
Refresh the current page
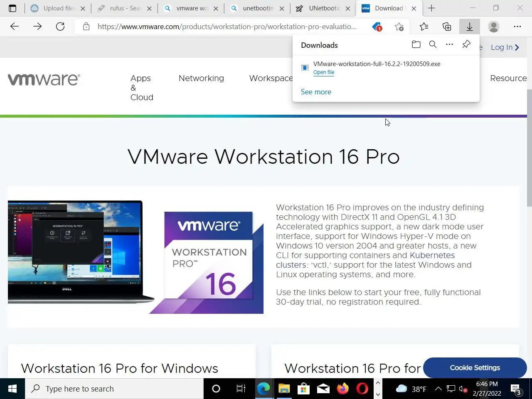[60, 27]
